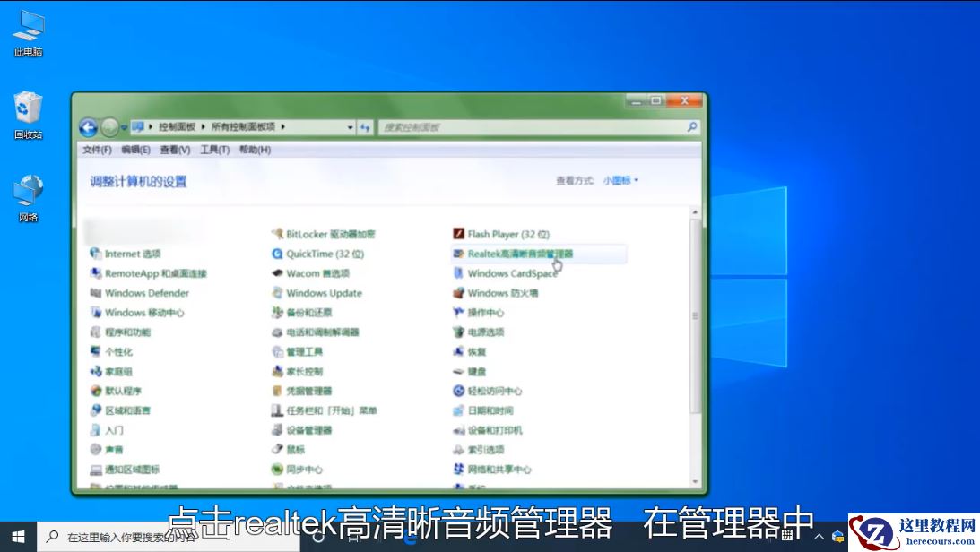Click the back navigation arrow
Image resolution: width=980 pixels, height=552 pixels.
point(88,126)
